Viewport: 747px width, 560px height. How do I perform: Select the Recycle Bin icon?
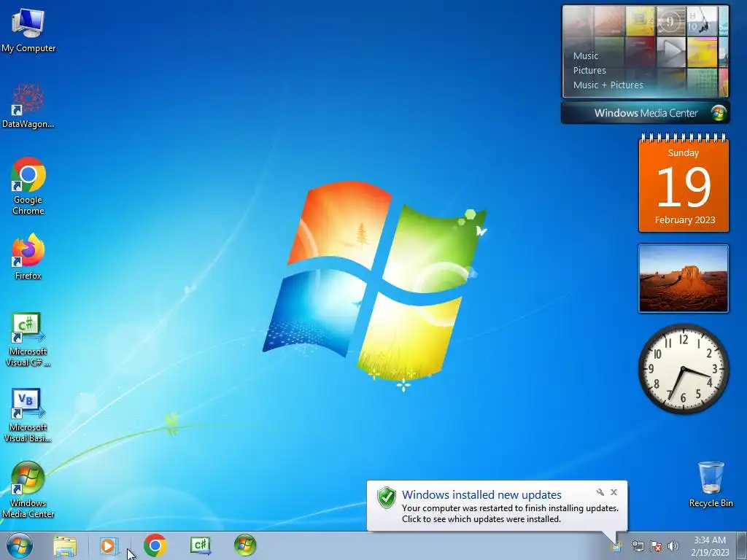click(x=711, y=484)
